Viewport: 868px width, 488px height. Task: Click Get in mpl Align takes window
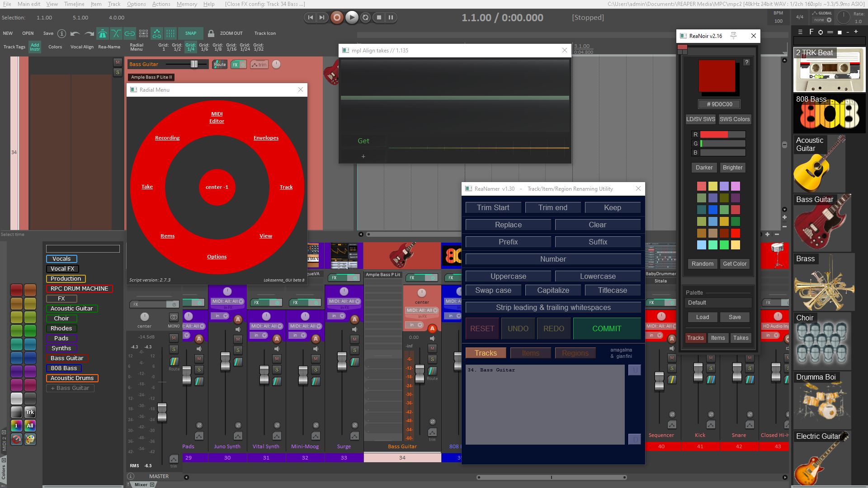point(363,141)
